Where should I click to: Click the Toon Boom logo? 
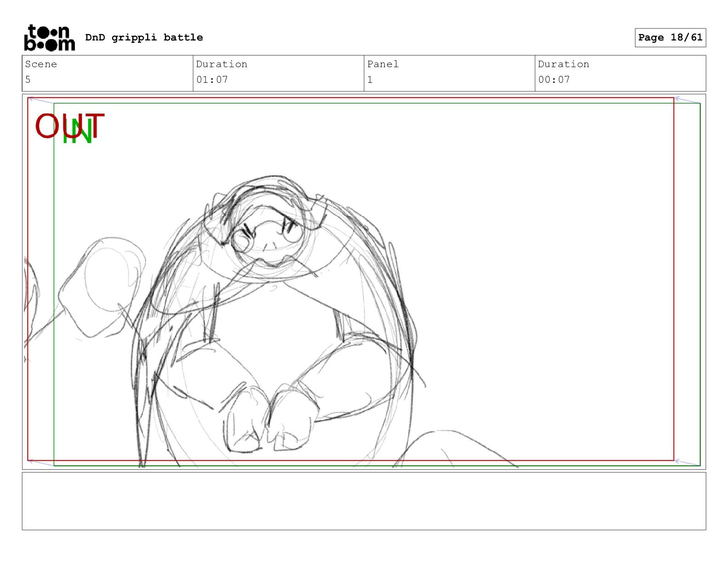(49, 37)
